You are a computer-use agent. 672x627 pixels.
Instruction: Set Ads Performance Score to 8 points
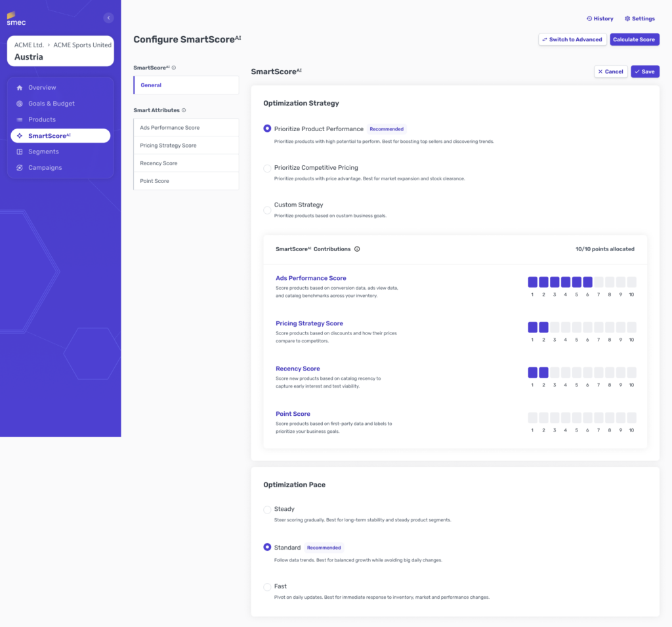point(610,282)
